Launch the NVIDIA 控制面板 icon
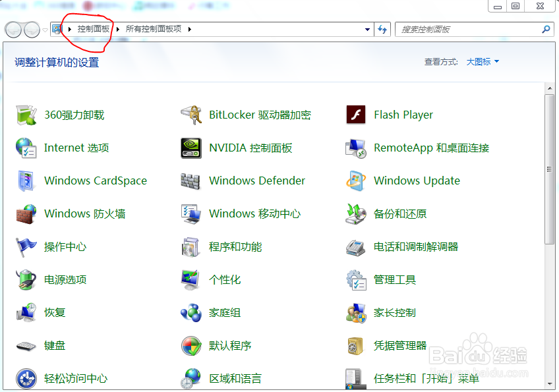 191,148
